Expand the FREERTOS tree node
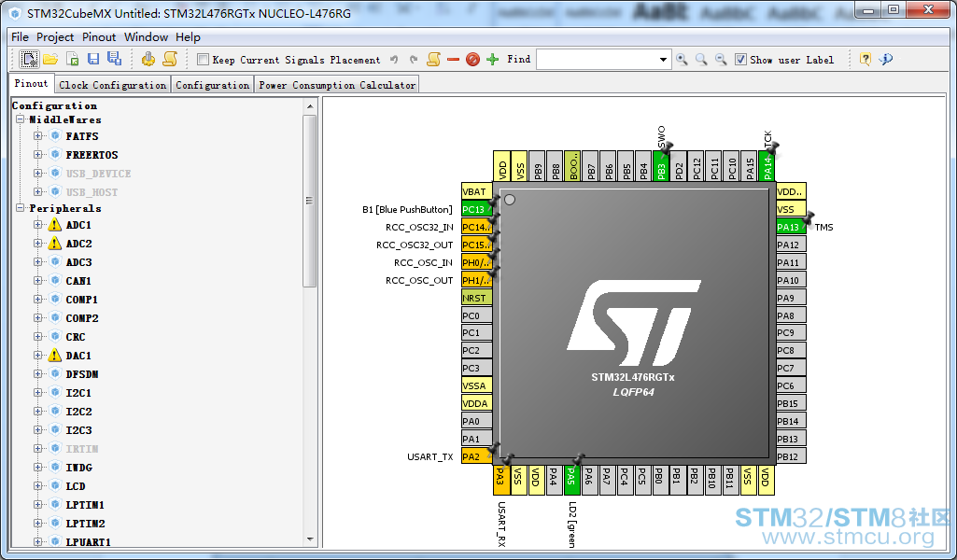This screenshot has height=560, width=957. [38, 154]
